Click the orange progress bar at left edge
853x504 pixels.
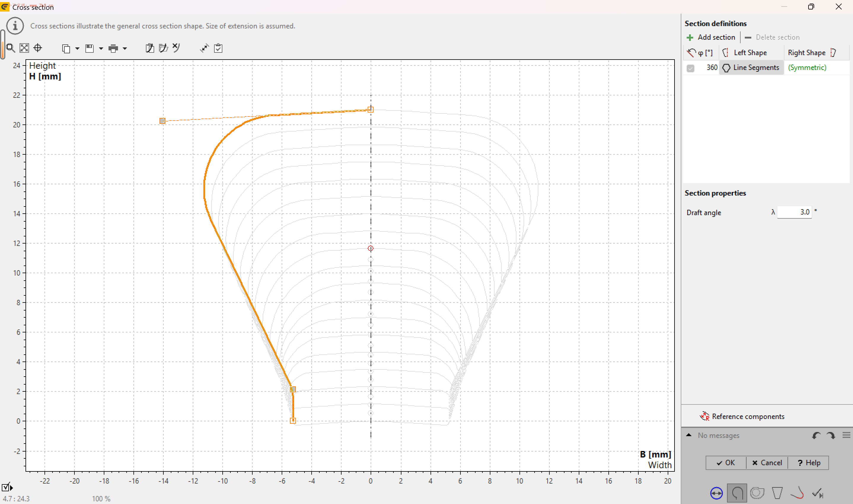click(x=2, y=45)
